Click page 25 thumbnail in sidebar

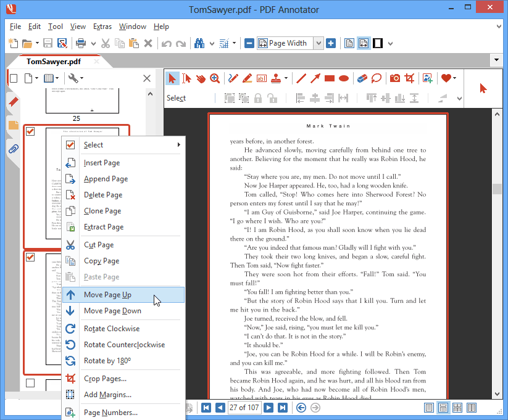[x=82, y=101]
